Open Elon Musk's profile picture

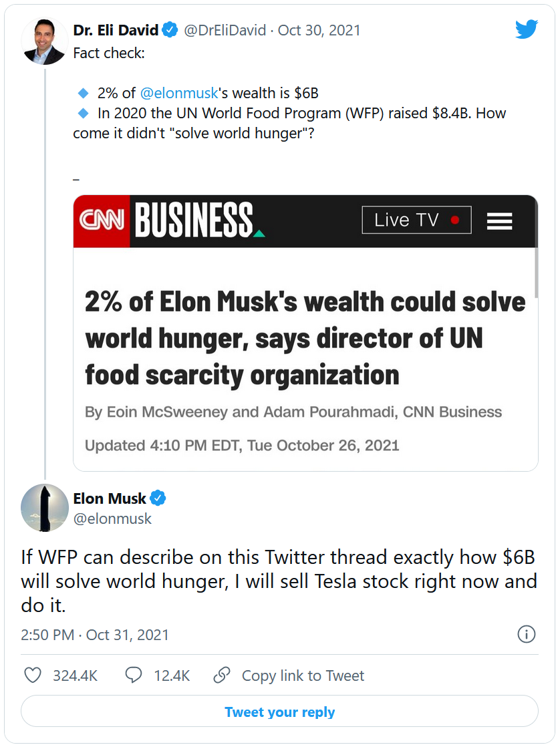coord(45,508)
